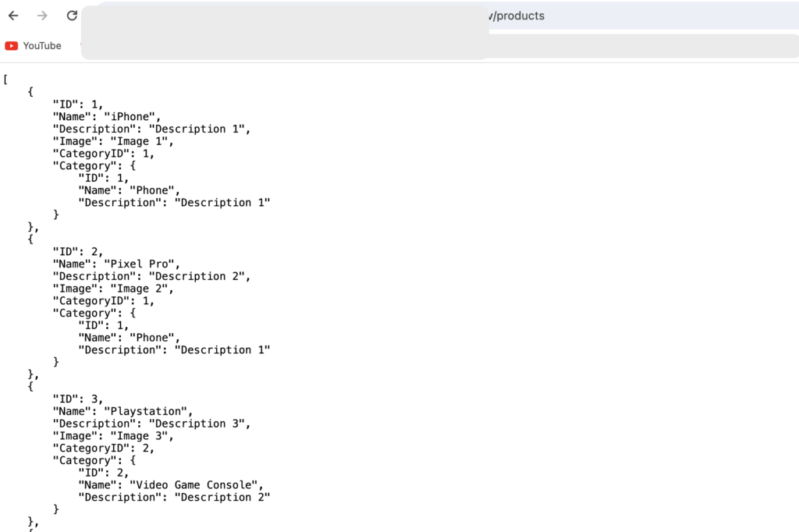Open the YouTube bookmark label
Screen dimensions: 799x532
click(x=42, y=46)
